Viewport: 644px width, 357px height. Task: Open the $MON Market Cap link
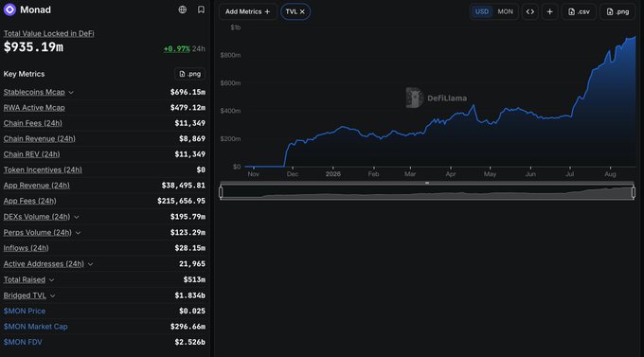tap(36, 327)
